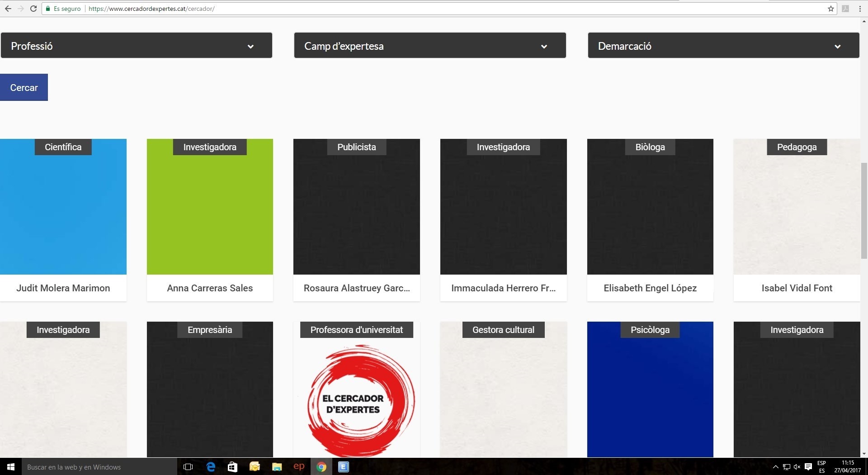The width and height of the screenshot is (868, 475).
Task: Expand the Camp d'expertesa dropdown
Action: [x=429, y=46]
